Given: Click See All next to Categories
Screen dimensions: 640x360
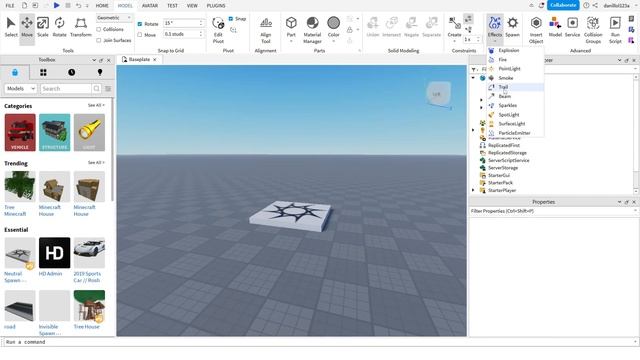Looking at the screenshot, I should tap(96, 105).
